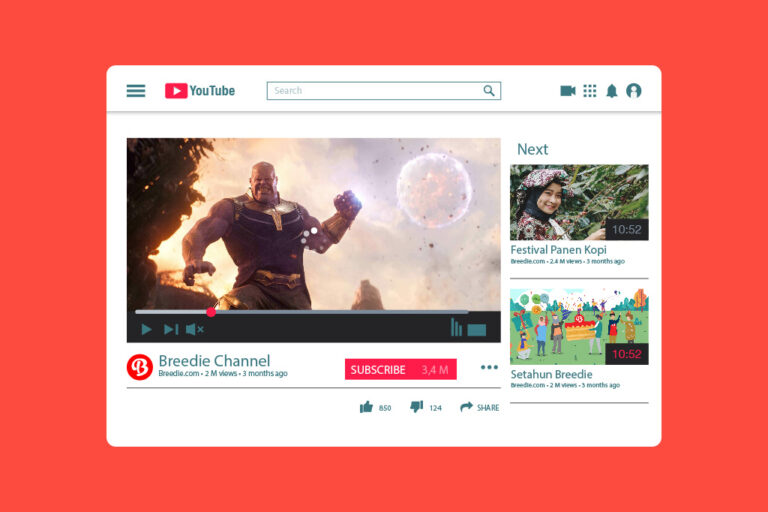This screenshot has height=512, width=768.
Task: Dislike the video with thumbs down
Action: [416, 407]
